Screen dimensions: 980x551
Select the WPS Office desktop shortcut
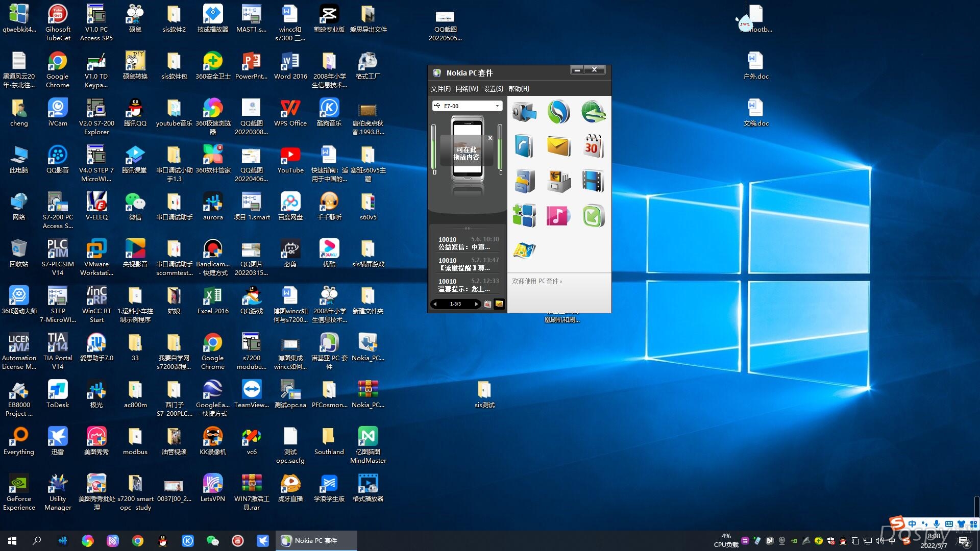coord(290,112)
